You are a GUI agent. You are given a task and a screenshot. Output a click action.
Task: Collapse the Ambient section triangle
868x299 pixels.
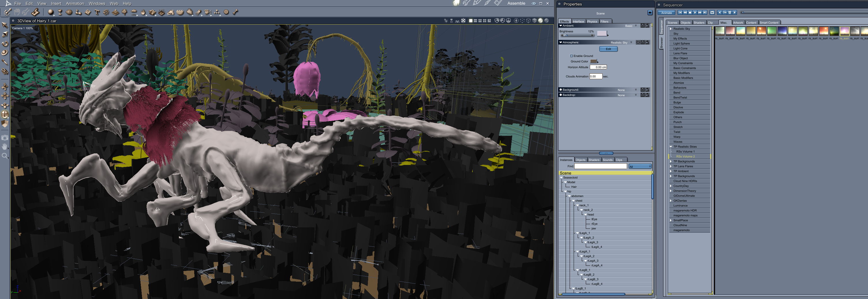point(561,26)
